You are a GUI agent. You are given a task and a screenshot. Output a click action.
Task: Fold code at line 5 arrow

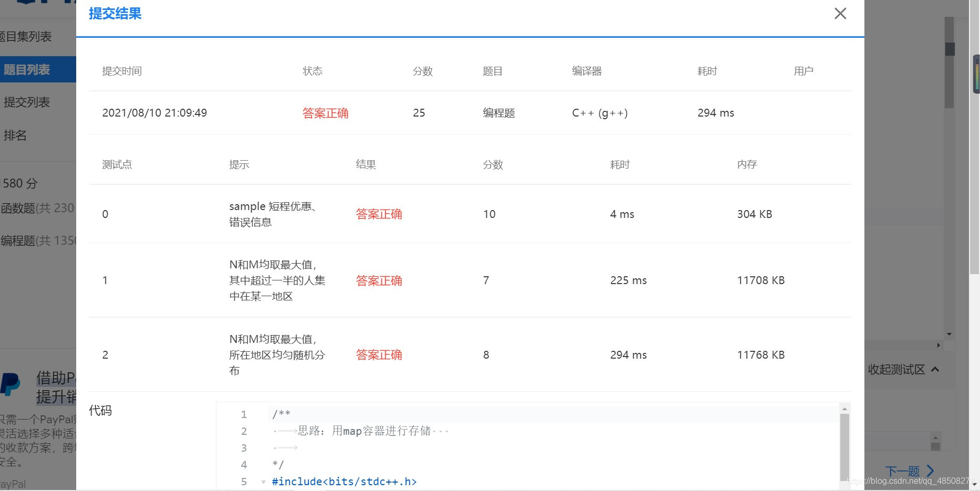(x=263, y=482)
